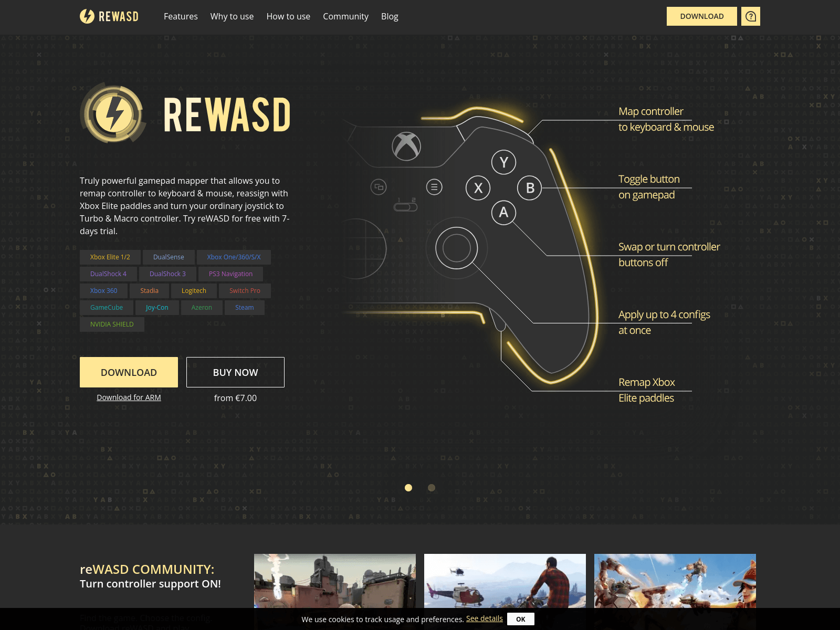Select the Azeron tag

click(202, 308)
